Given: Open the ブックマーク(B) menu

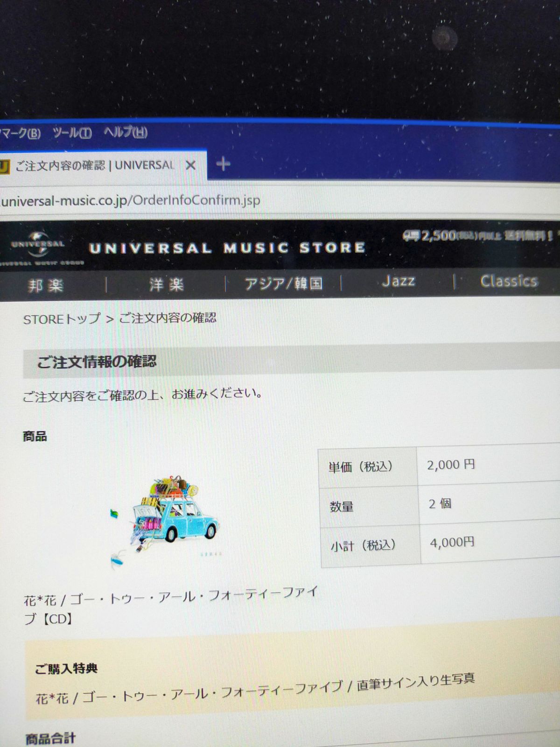Looking at the screenshot, I should (x=20, y=134).
